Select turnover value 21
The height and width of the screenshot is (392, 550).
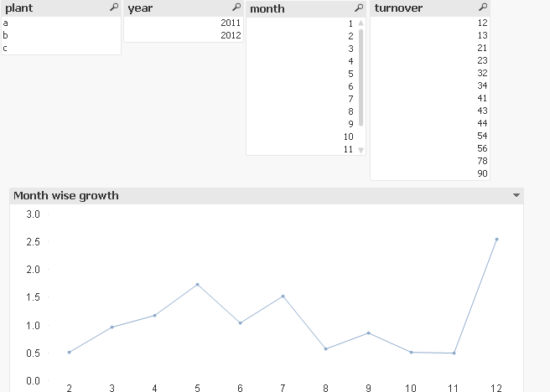pyautogui.click(x=430, y=48)
